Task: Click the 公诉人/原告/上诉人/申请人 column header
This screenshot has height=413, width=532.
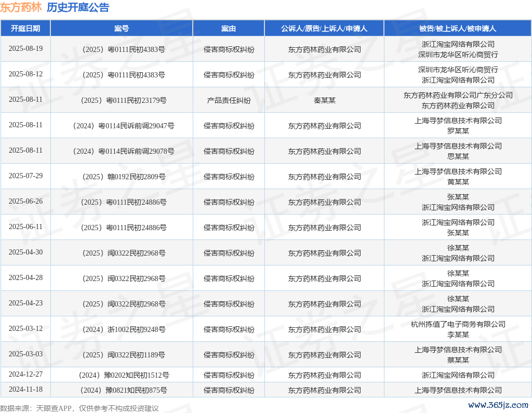Action: click(x=324, y=29)
